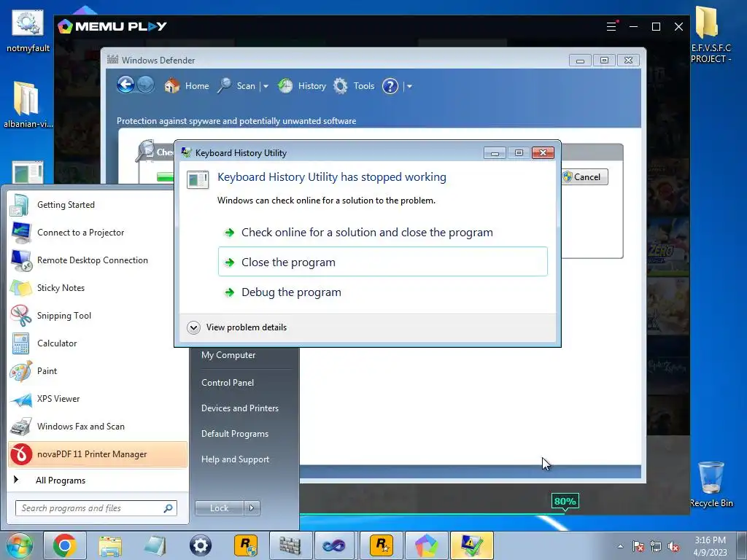Choose Close the program option
The height and width of the screenshot is (560, 747).
tap(382, 262)
